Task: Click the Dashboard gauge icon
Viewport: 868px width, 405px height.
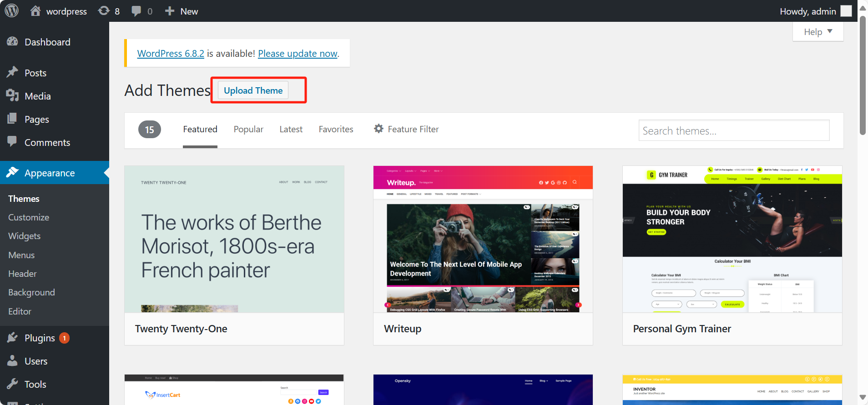Action: point(12,41)
